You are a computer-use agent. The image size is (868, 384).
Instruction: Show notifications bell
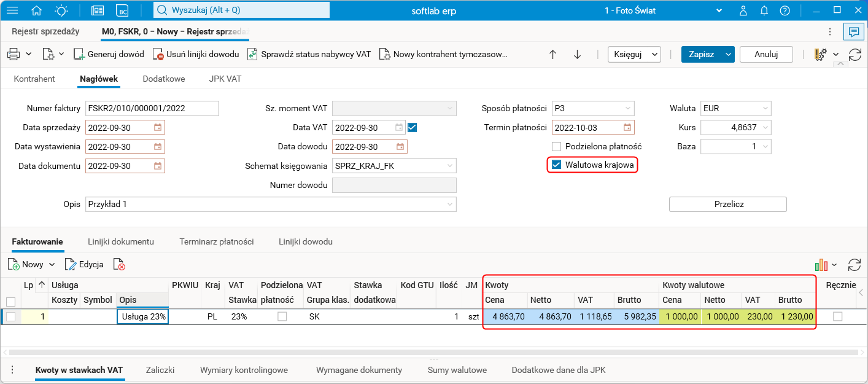tap(764, 10)
